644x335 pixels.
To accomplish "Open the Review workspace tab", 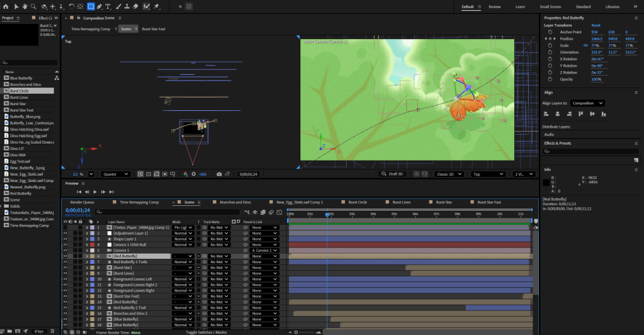I will pos(494,6).
